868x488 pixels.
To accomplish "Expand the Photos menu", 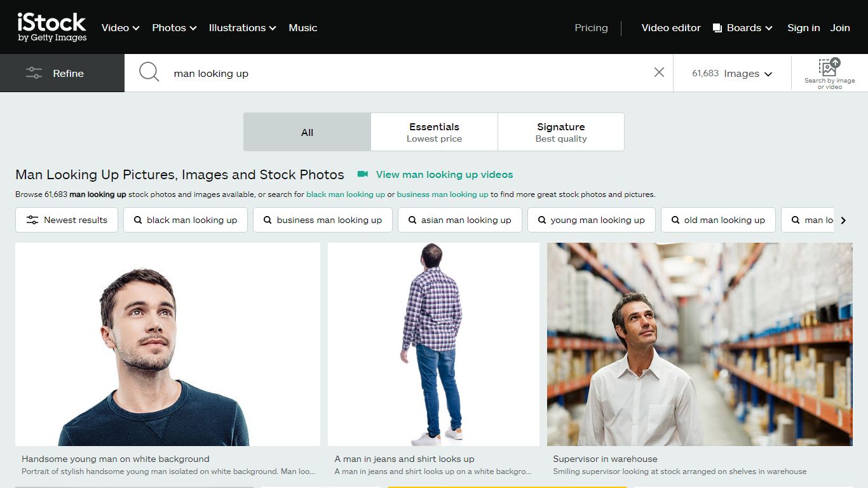I will click(174, 28).
